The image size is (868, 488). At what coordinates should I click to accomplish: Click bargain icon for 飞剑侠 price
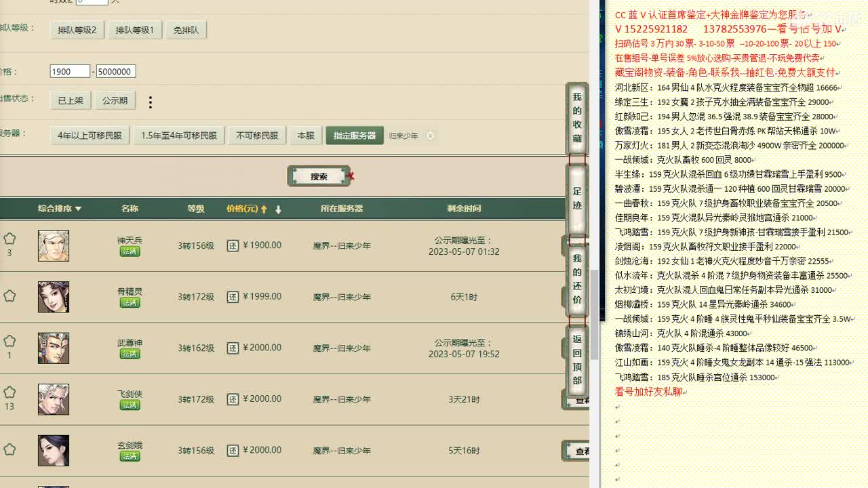(x=233, y=399)
